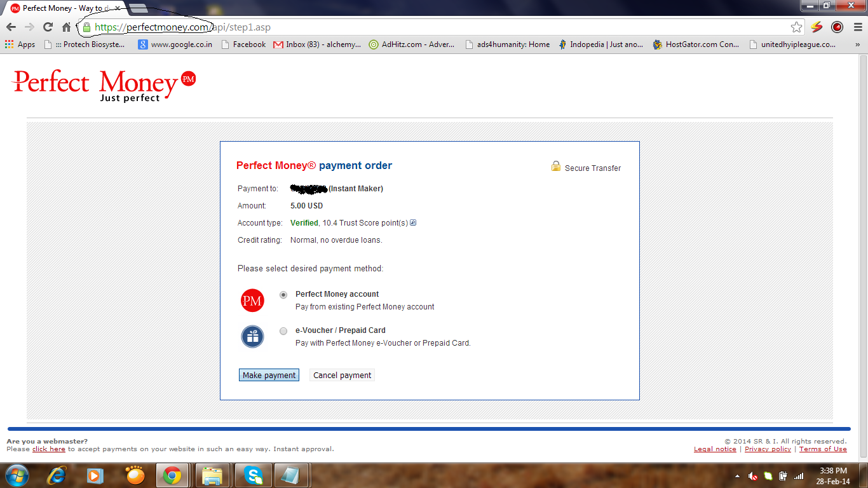Click the address bar URL field
868x488 pixels.
[x=445, y=27]
